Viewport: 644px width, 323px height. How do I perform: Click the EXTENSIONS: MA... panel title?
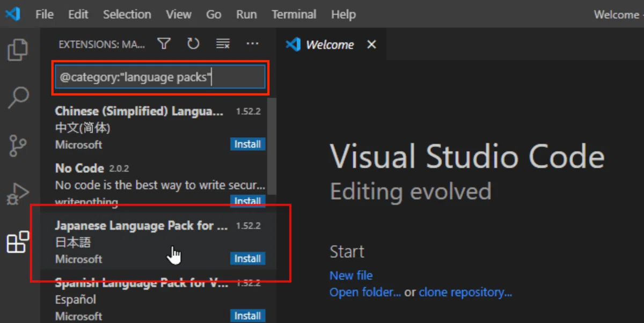(x=102, y=45)
